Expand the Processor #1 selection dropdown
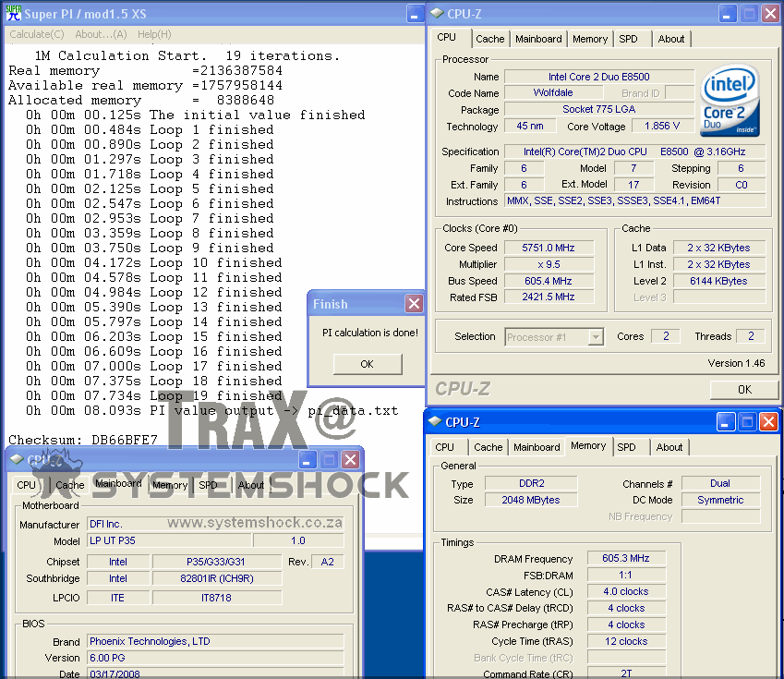This screenshot has height=679, width=784. click(x=596, y=337)
